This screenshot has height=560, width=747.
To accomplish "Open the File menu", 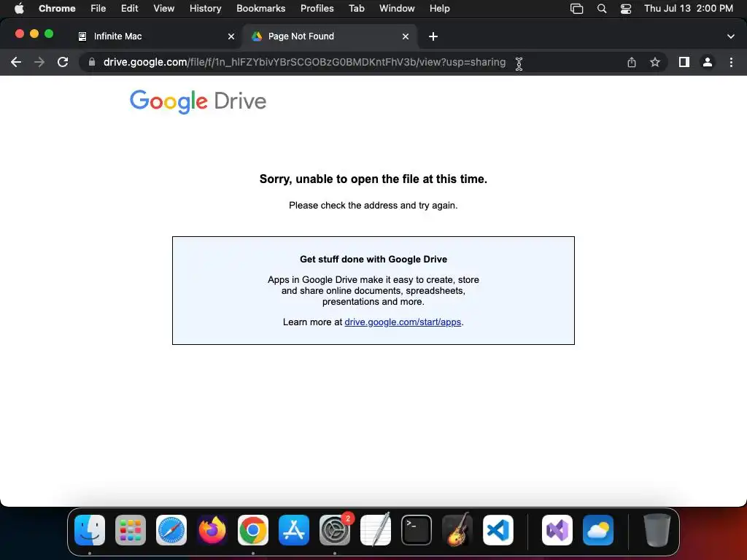I will [x=98, y=9].
